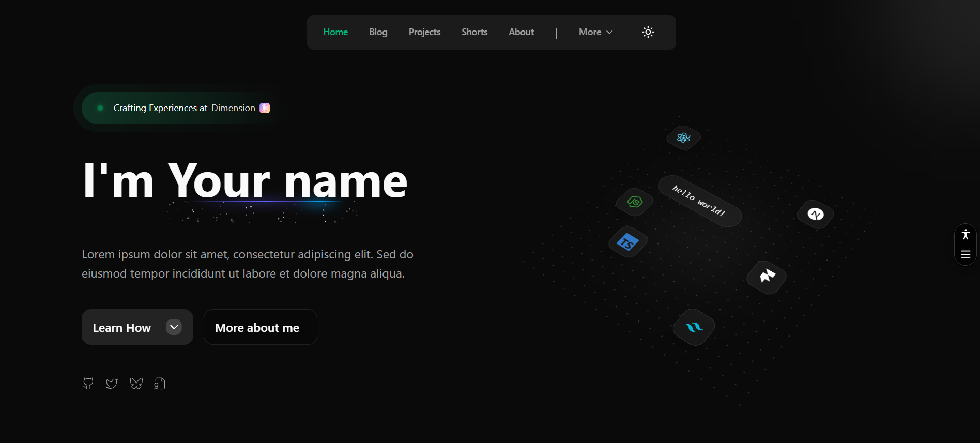Click the Twitter bird icon
Screen dimensions: 980x443
pyautogui.click(x=112, y=384)
